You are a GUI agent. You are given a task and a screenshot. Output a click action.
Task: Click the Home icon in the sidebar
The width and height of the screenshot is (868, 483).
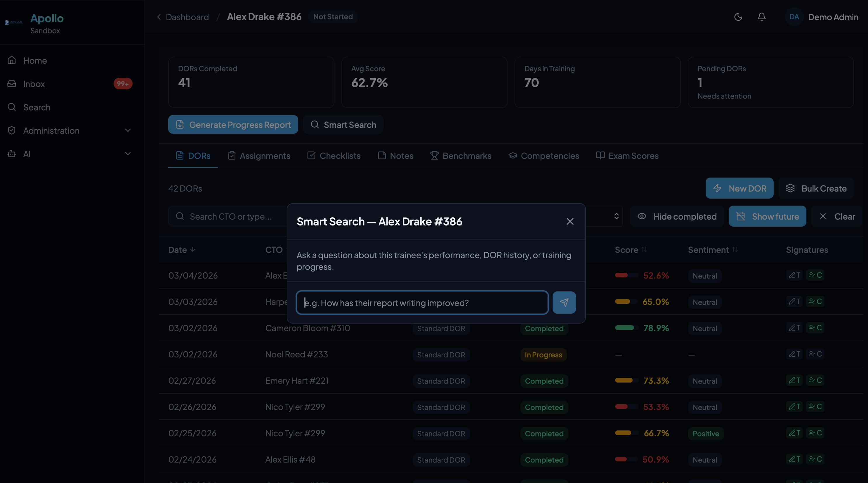click(11, 60)
